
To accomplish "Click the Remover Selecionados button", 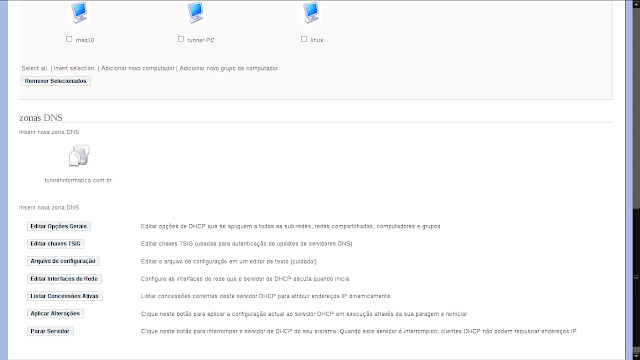I will tap(56, 81).
